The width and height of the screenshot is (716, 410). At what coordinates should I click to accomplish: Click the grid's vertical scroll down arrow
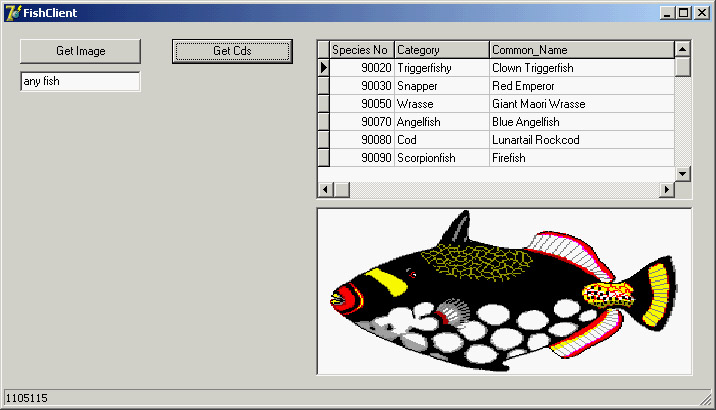tap(683, 174)
